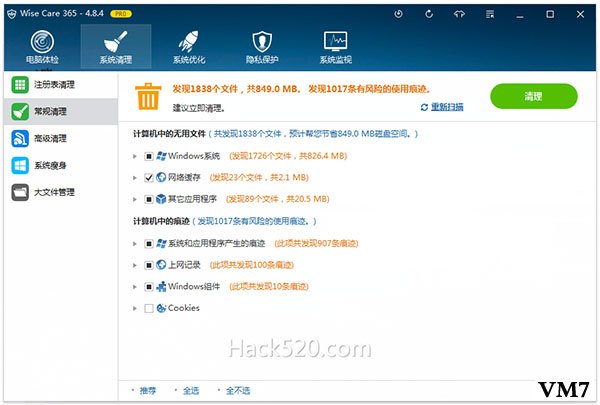Click the 常规清理 green broom icon
The height and width of the screenshot is (405, 600).
coord(20,111)
